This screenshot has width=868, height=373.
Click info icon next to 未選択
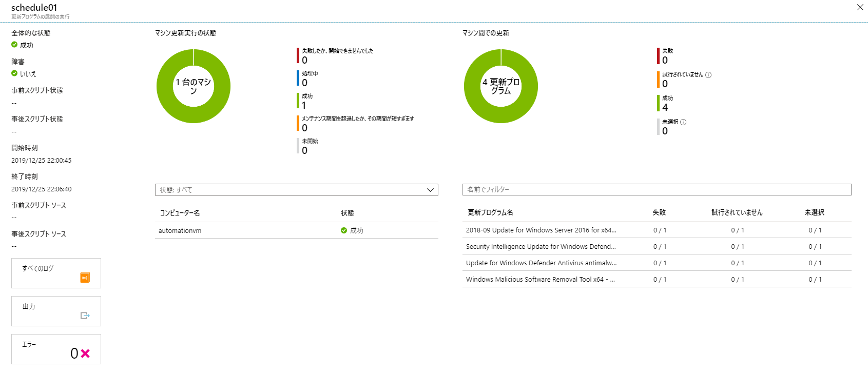683,122
